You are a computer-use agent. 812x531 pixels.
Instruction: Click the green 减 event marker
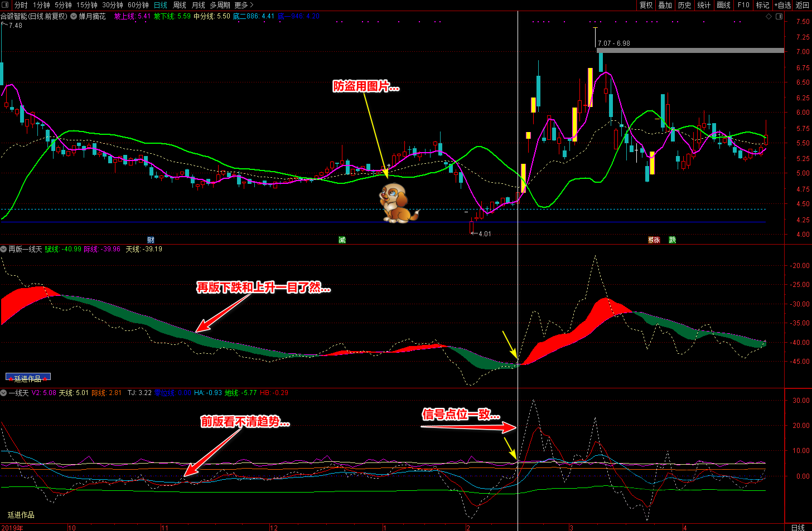342,240
